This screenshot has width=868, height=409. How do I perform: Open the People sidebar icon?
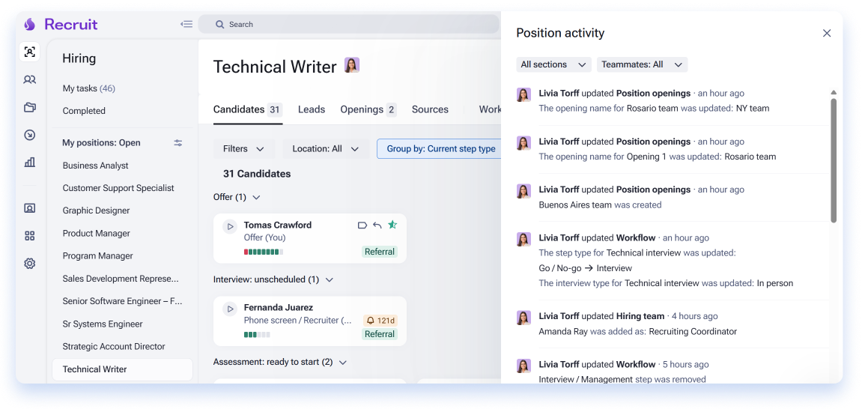click(30, 79)
